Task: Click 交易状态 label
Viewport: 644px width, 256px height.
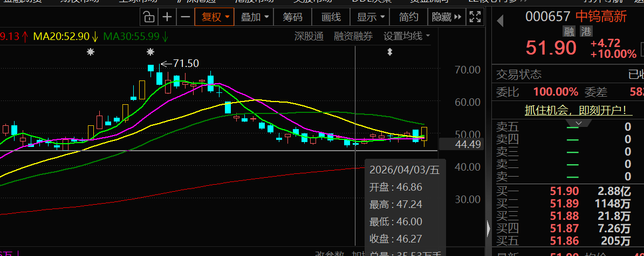Action: (x=519, y=75)
